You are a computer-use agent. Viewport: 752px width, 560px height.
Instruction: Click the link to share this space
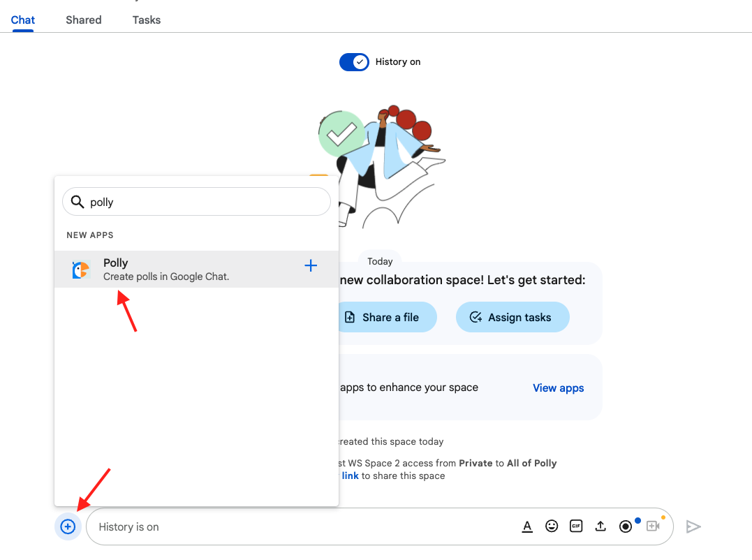[x=350, y=476]
